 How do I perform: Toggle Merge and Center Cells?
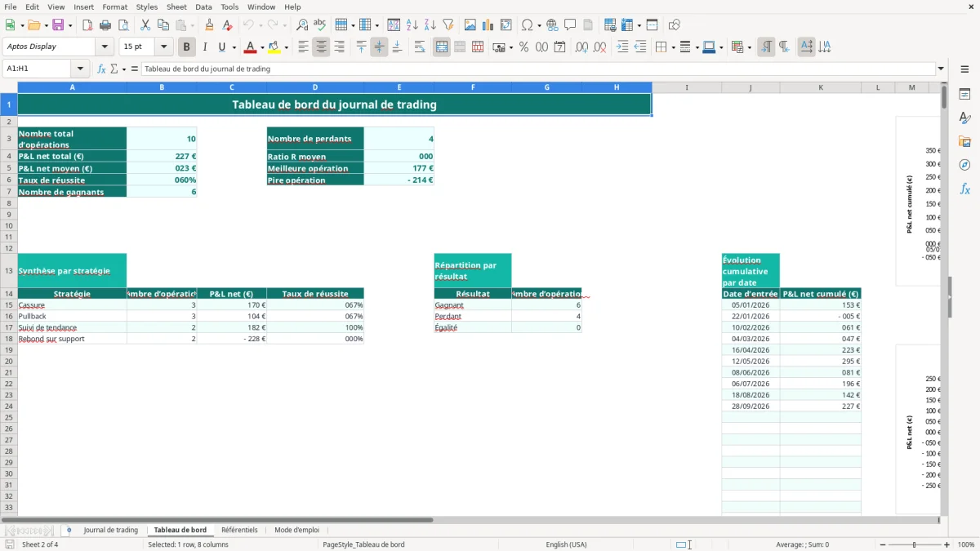(x=442, y=47)
